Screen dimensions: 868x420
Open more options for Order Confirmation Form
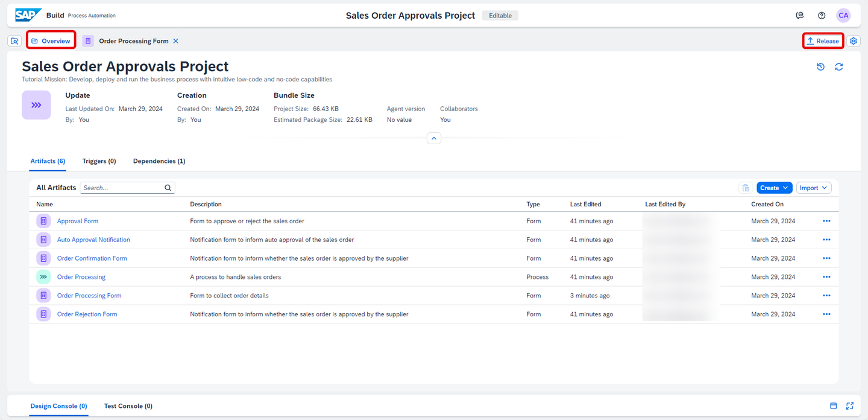click(826, 258)
